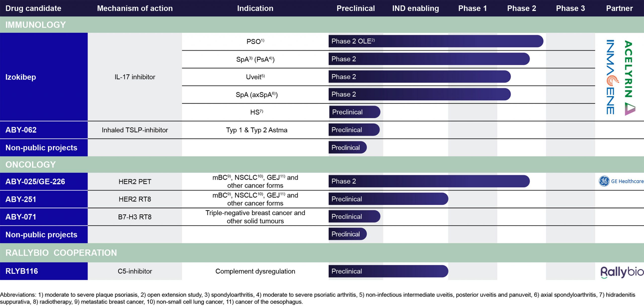The height and width of the screenshot is (307, 644).
Task: Click the Mechanism of action column header
Action: click(x=135, y=8)
